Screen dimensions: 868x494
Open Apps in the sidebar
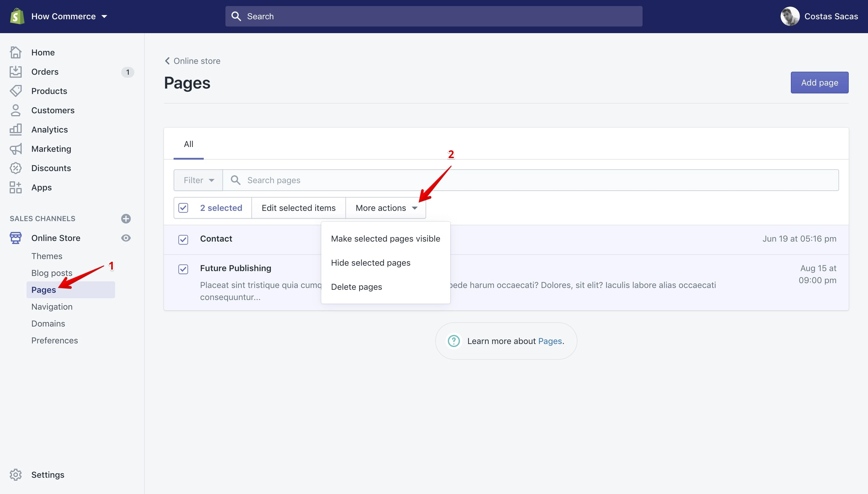pos(41,187)
